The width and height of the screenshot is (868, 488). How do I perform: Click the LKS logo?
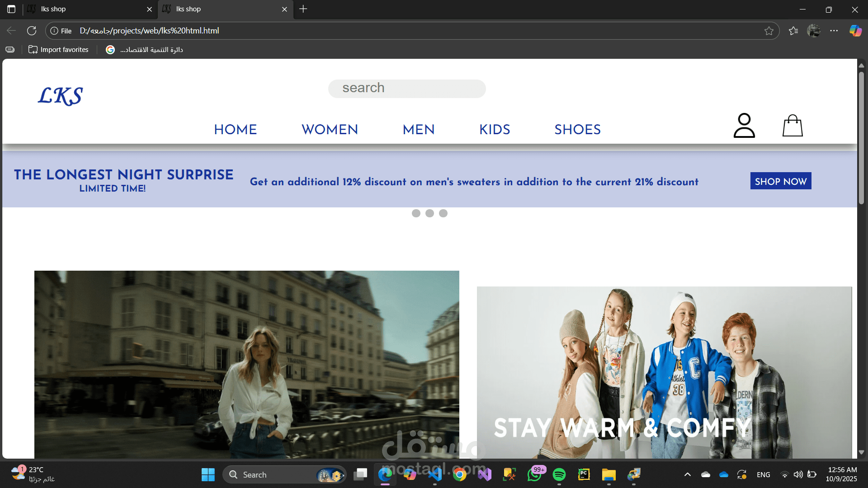(60, 96)
